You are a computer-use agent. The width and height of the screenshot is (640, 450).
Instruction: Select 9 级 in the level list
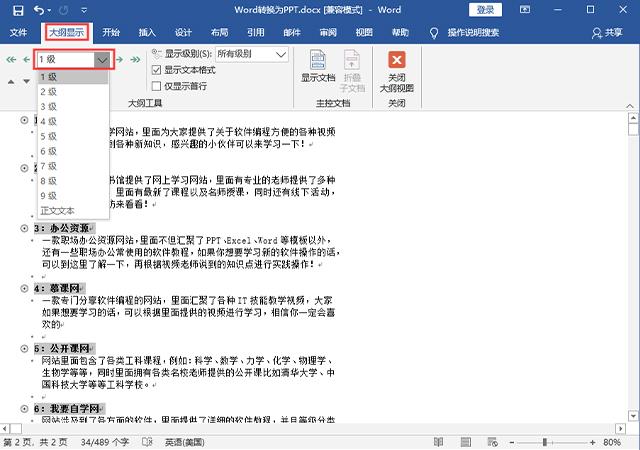click(73, 196)
